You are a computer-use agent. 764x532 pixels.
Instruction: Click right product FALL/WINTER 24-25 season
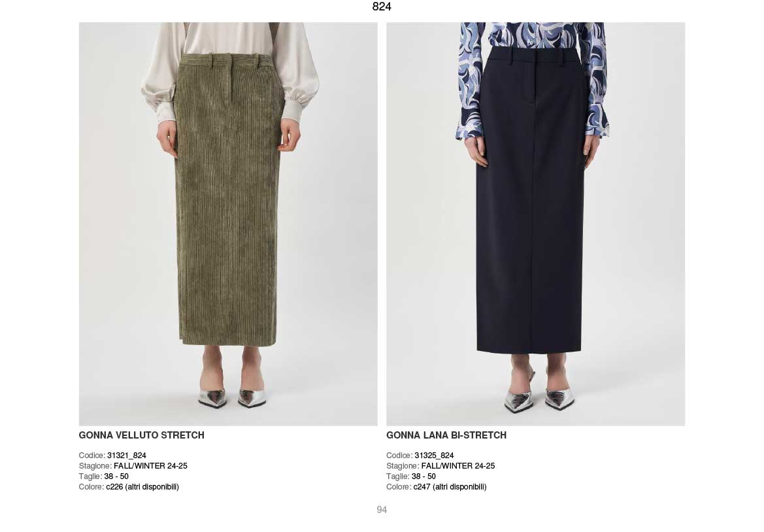(458, 466)
